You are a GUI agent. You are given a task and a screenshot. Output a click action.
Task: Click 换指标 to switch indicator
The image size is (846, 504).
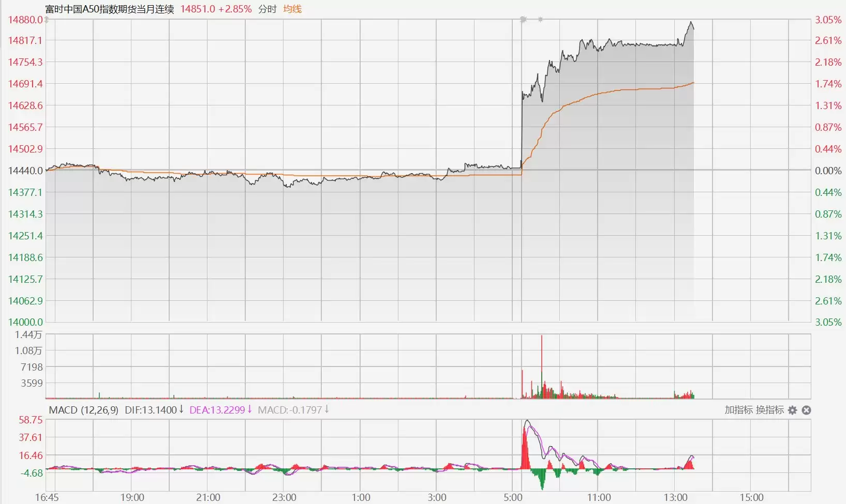tap(769, 410)
